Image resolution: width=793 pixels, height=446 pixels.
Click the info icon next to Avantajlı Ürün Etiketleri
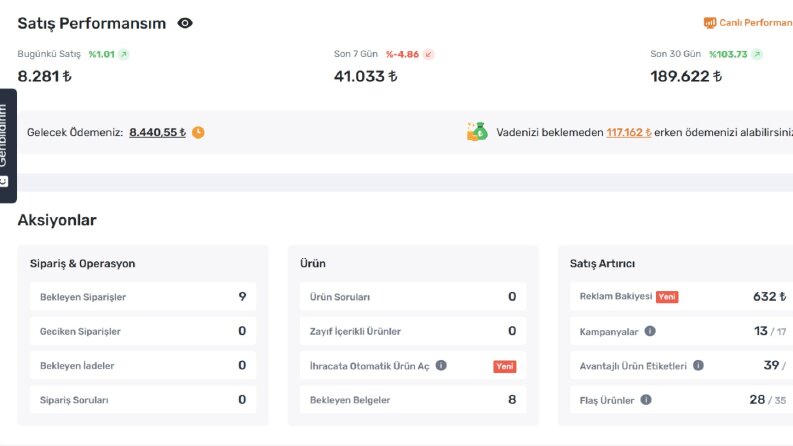point(698,366)
